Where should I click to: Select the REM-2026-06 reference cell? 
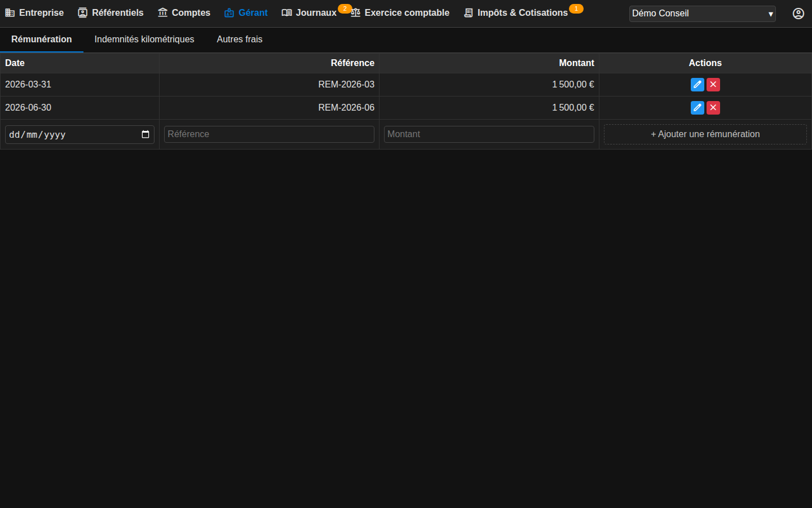(x=269, y=108)
